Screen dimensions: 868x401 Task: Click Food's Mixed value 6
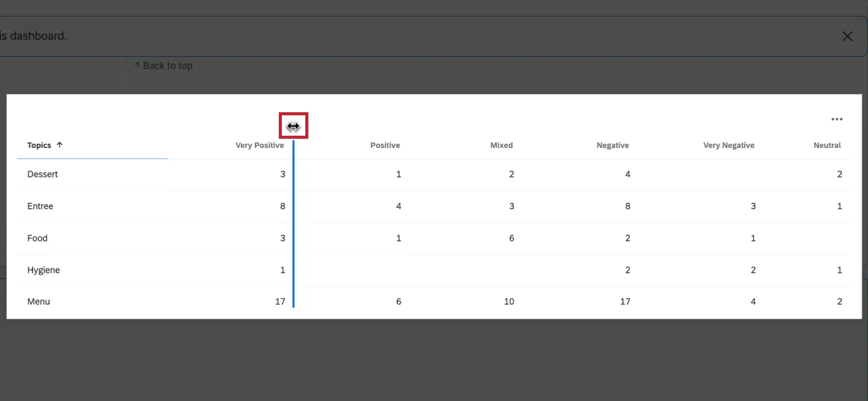click(512, 238)
